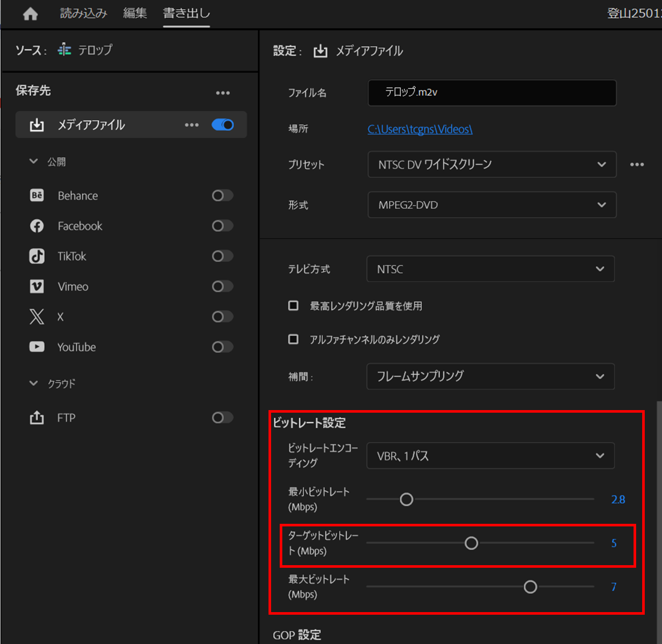Viewport: 662px width, 644px height.
Task: Click the YouTube publish icon
Action: click(x=37, y=347)
